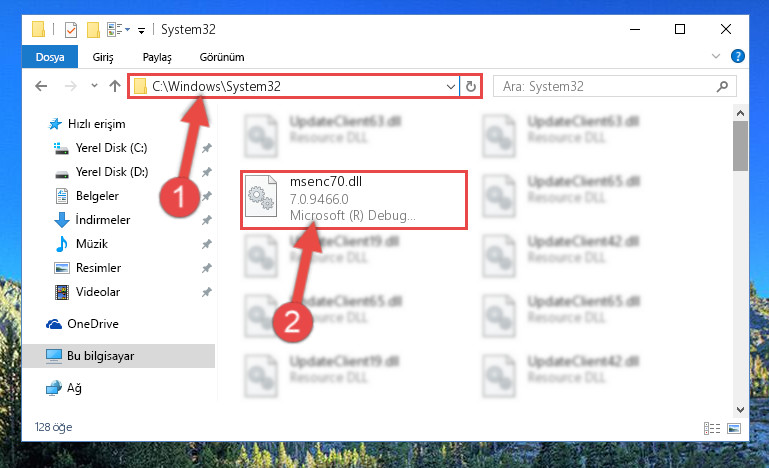The height and width of the screenshot is (468, 769).
Task: Switch to the Görünüm tab
Action: click(x=222, y=57)
